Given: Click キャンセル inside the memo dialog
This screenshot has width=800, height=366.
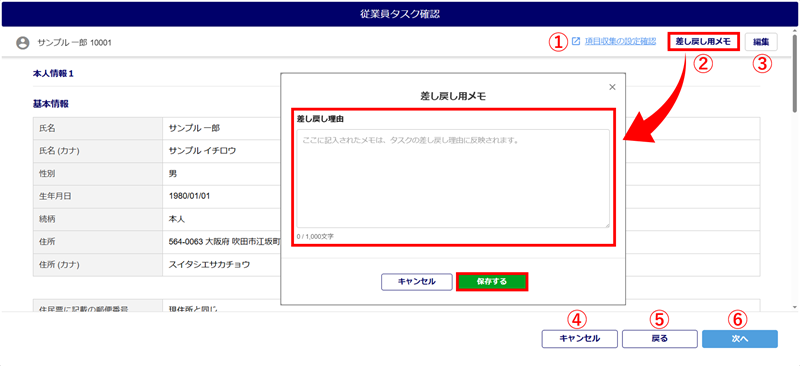Looking at the screenshot, I should [416, 282].
